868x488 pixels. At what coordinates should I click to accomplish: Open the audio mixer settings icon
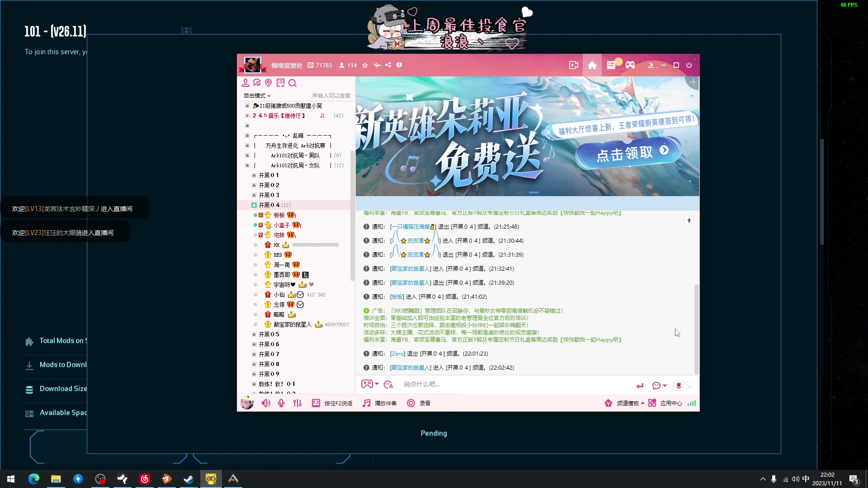(x=297, y=403)
